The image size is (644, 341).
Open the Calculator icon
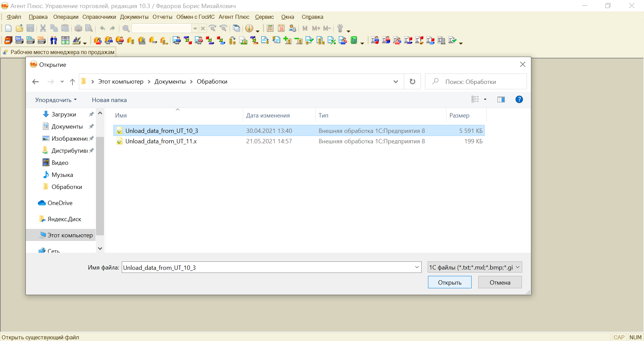pos(270,28)
